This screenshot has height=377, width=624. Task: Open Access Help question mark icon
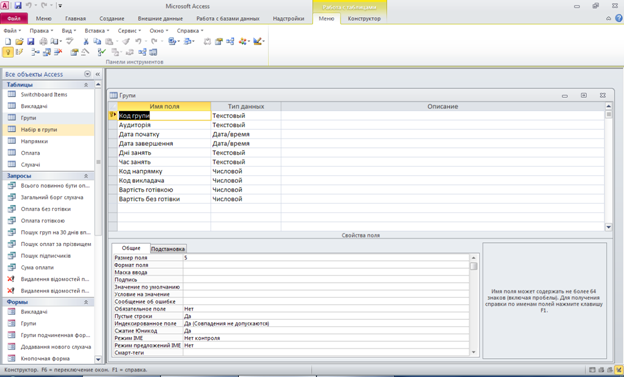pyautogui.click(x=619, y=18)
